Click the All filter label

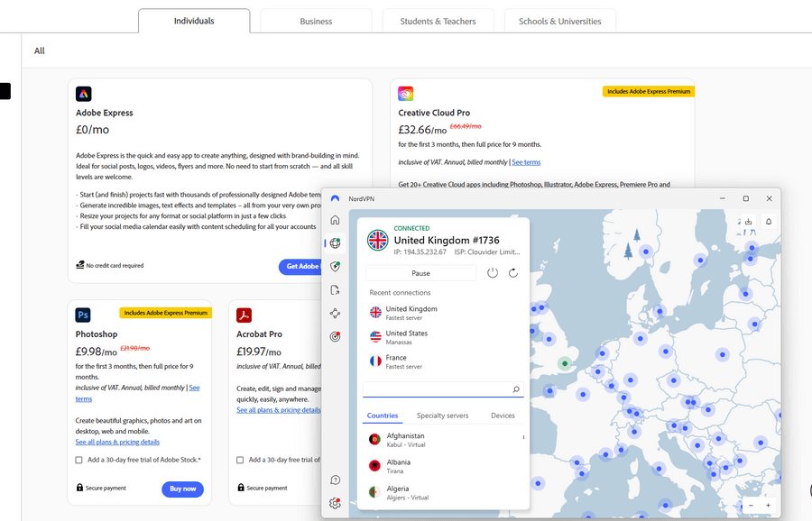click(x=40, y=50)
